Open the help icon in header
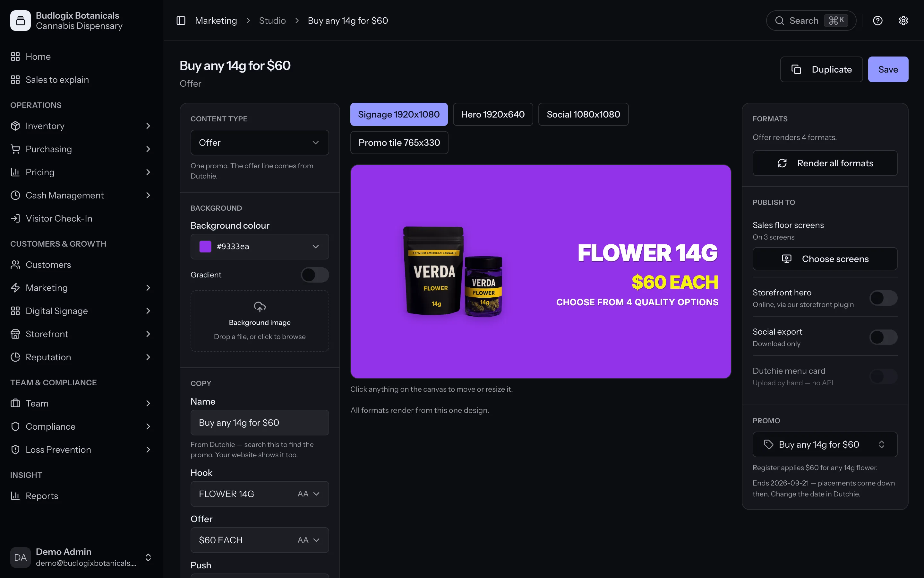 (877, 21)
